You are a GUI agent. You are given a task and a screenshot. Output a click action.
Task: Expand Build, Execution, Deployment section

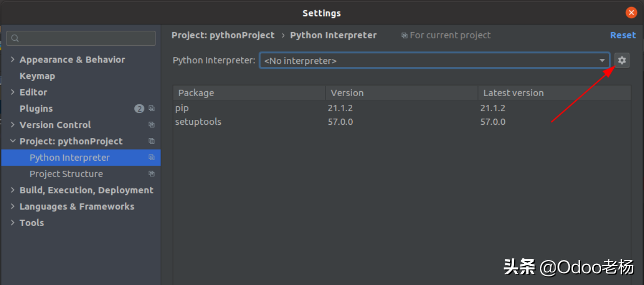pos(13,190)
